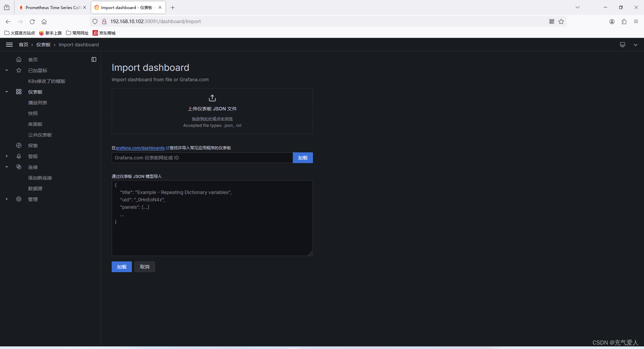Open the browser extensions icon

(x=624, y=21)
